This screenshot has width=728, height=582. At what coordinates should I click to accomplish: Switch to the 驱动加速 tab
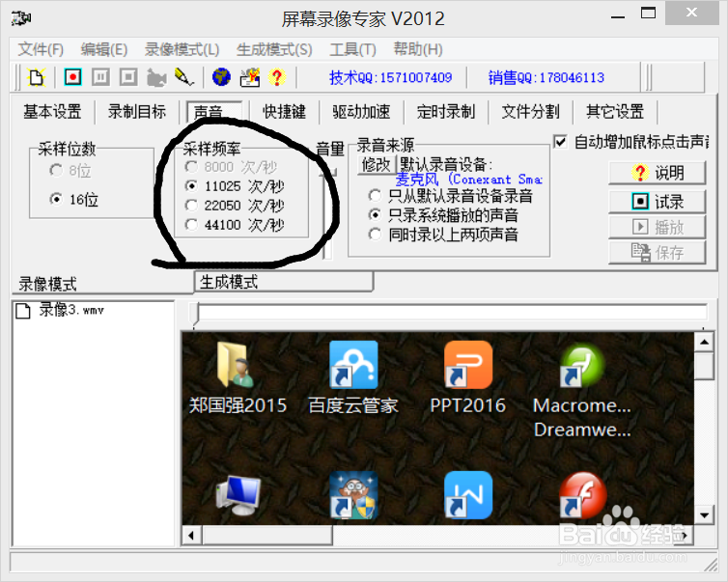point(361,112)
